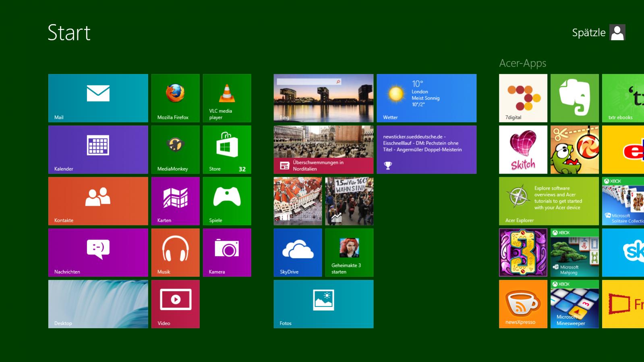Open the Bing search tile
Viewport: 644px width, 362px height.
coord(323,98)
